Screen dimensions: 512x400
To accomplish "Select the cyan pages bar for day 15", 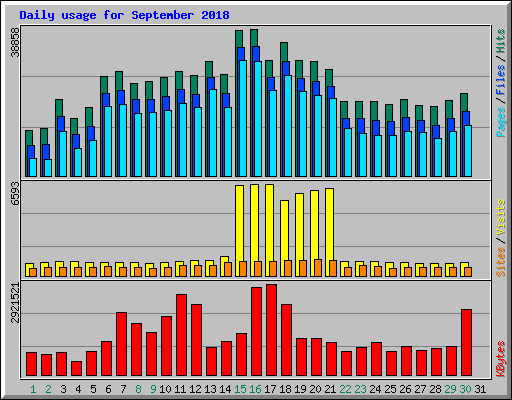I will tap(243, 118).
